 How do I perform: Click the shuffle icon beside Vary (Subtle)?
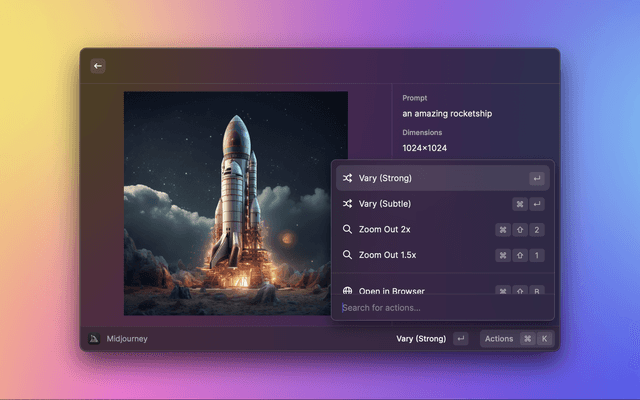(347, 204)
